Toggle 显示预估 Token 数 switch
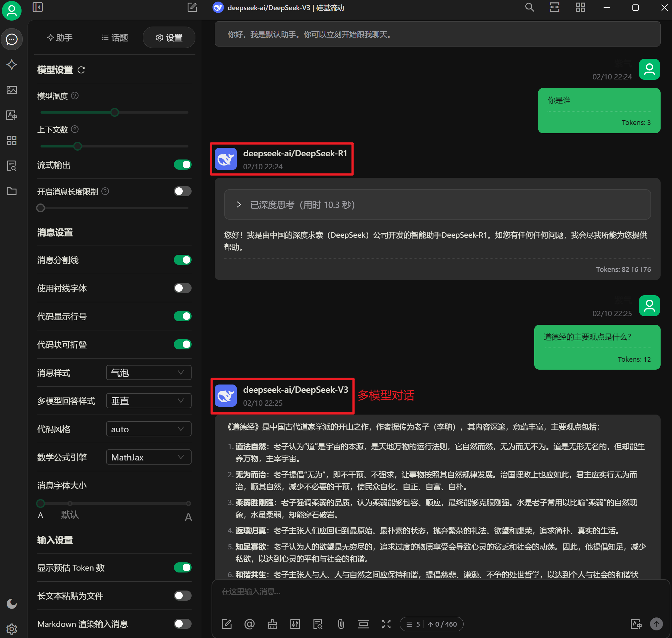 click(x=182, y=567)
